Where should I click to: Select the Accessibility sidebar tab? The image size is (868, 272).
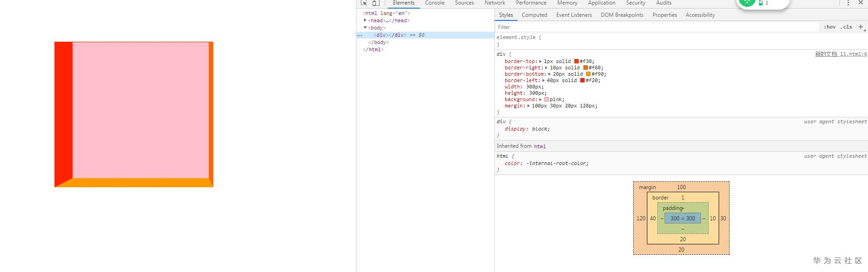tap(700, 15)
